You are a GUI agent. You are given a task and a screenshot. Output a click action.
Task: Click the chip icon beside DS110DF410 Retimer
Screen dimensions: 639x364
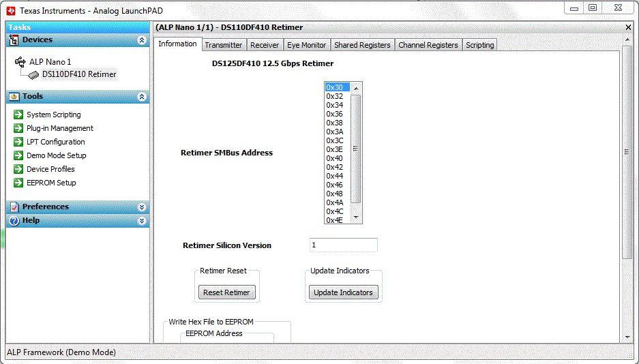click(33, 75)
